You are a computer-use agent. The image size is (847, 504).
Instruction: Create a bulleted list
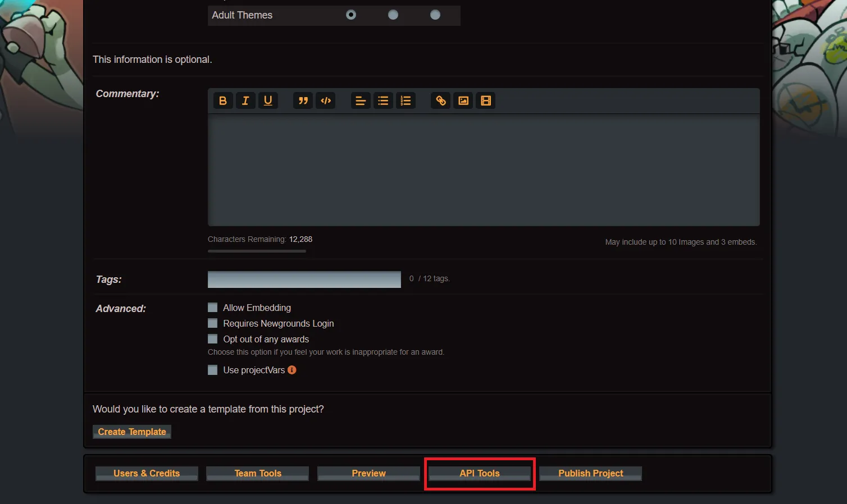pyautogui.click(x=383, y=100)
